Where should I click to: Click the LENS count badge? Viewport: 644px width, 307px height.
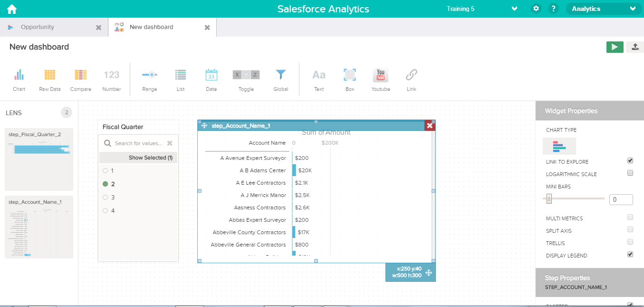67,113
